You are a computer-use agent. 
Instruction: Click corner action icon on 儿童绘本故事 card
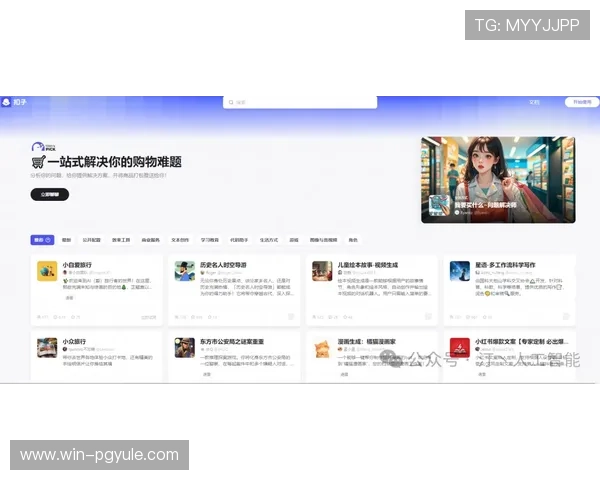(429, 317)
